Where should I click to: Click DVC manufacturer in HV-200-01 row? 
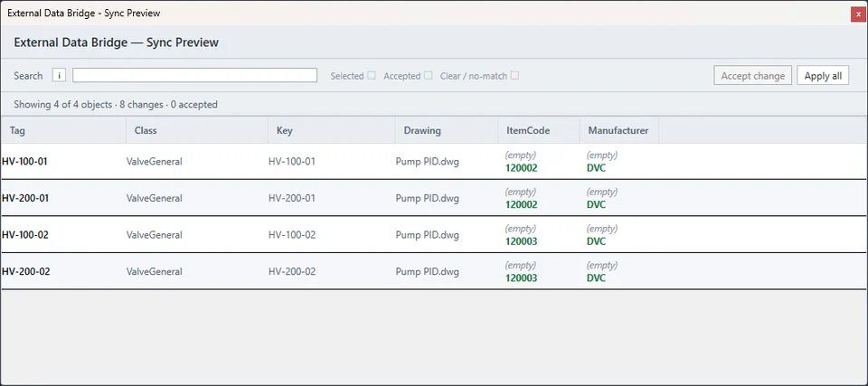click(x=596, y=204)
